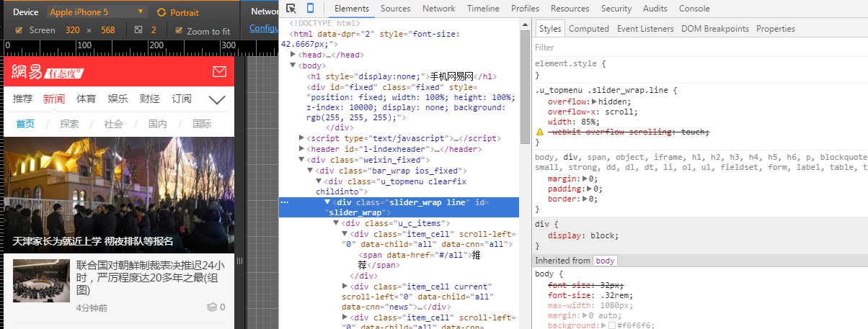Click the device pixel ratio value 2
The height and width of the screenshot is (329, 868).
tap(154, 30)
